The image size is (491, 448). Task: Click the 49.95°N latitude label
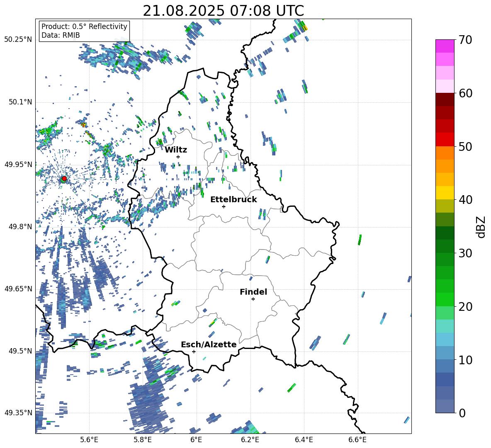18,165
